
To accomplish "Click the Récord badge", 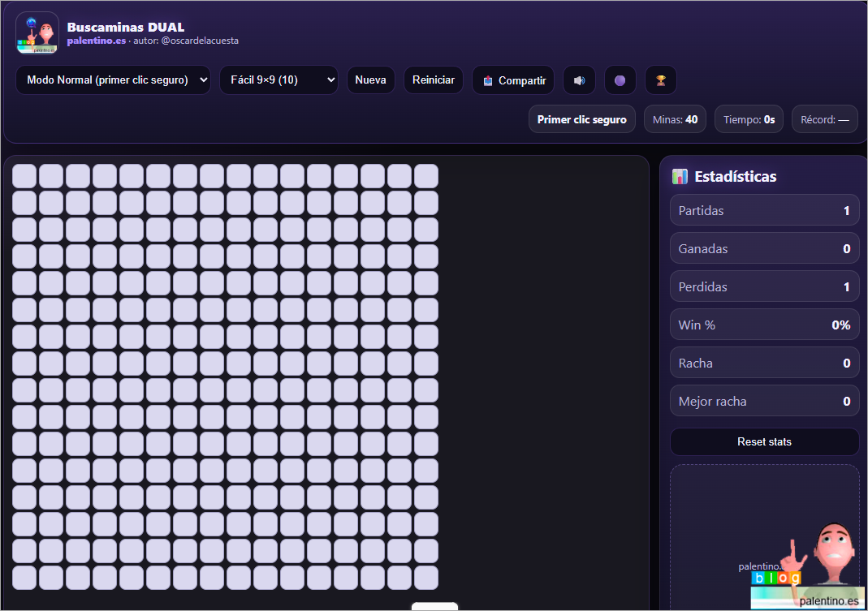I will [x=824, y=119].
